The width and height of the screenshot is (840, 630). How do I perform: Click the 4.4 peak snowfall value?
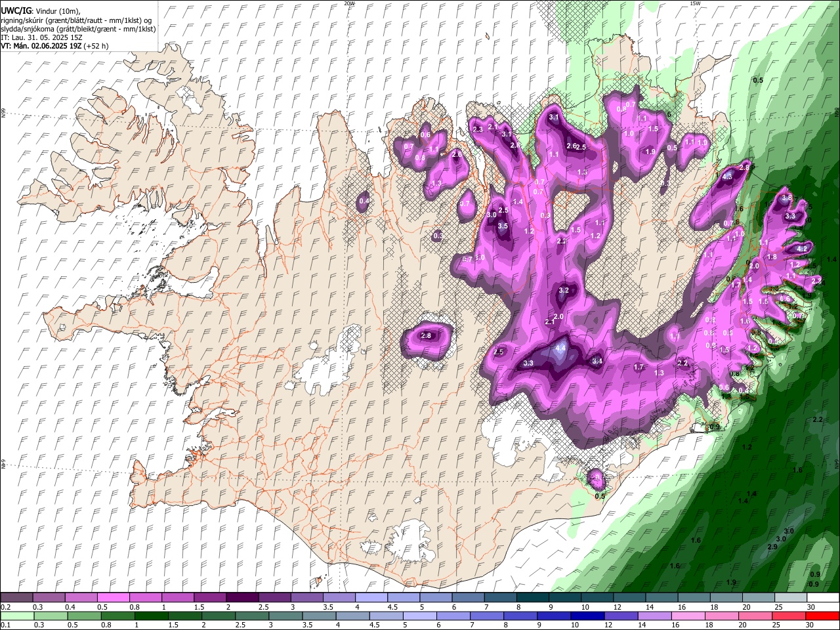coord(560,348)
